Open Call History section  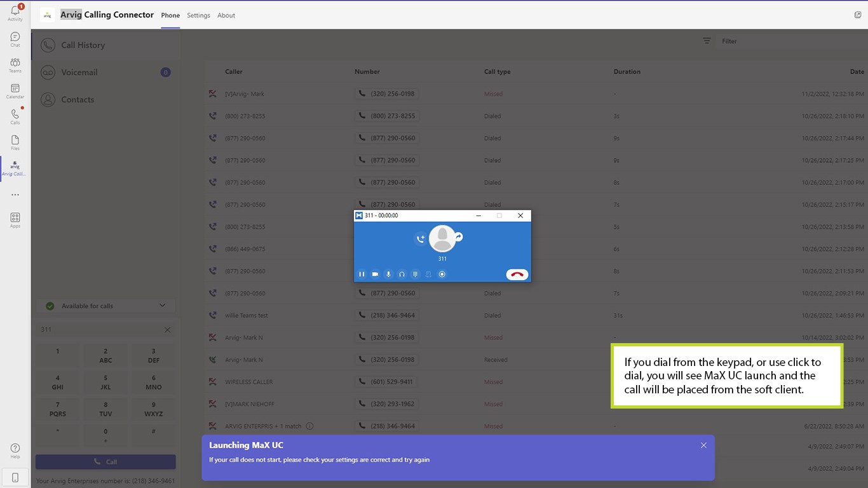tap(105, 45)
